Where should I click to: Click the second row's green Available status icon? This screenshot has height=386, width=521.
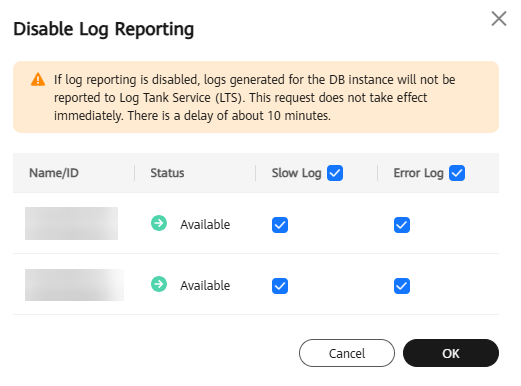pyautogui.click(x=159, y=284)
